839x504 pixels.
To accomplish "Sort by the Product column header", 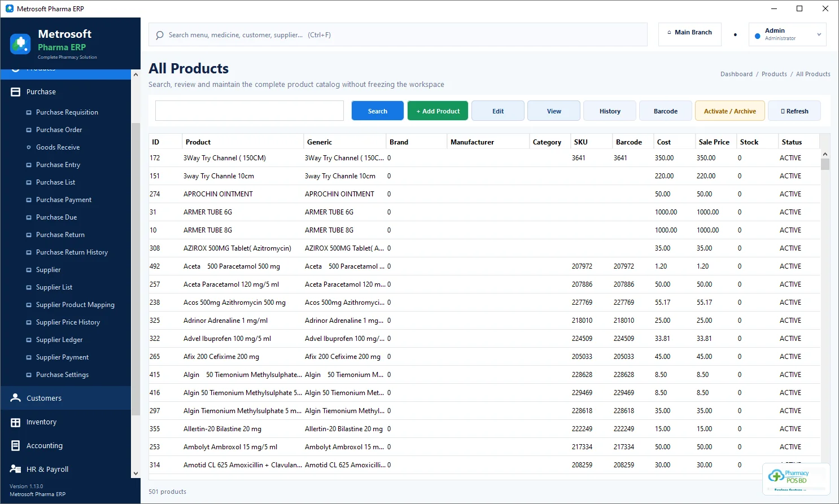I will (243, 142).
